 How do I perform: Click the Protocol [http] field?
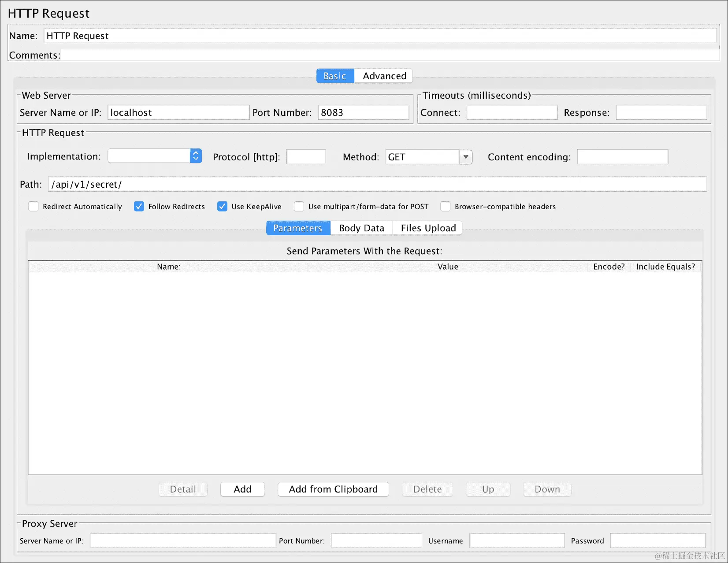tap(306, 157)
